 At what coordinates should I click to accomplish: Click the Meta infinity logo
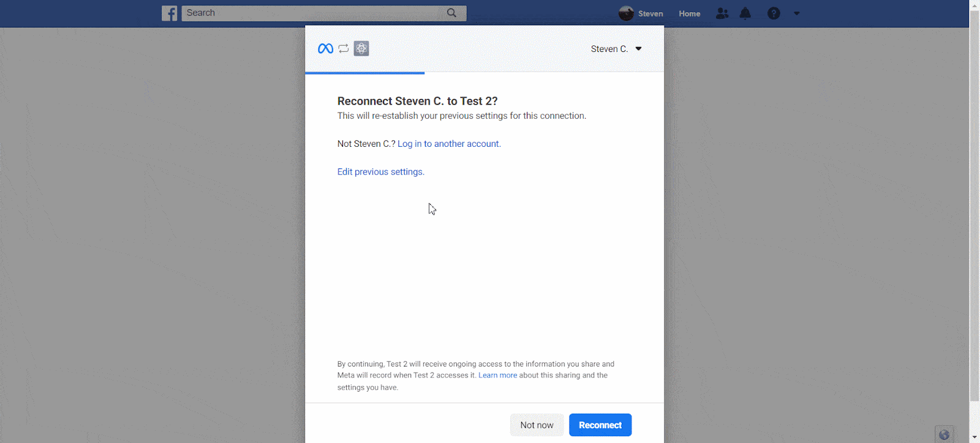coord(326,48)
